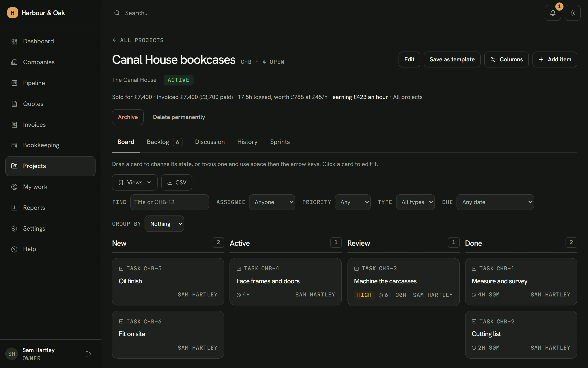This screenshot has width=588, height=368.
Task: Go back to All Projects
Action: point(138,40)
